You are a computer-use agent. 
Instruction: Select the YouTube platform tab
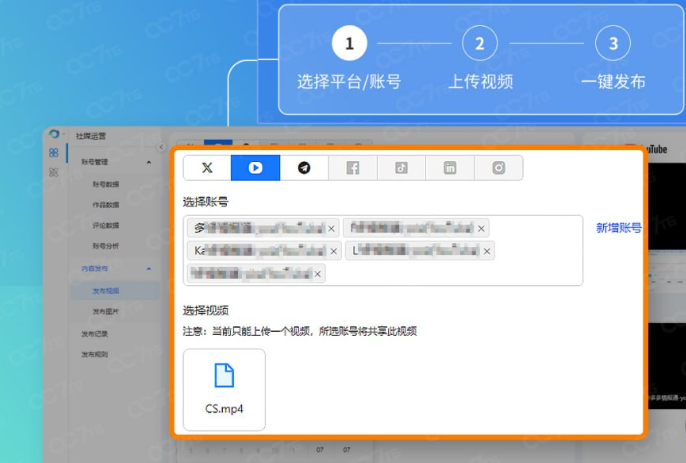coord(256,168)
